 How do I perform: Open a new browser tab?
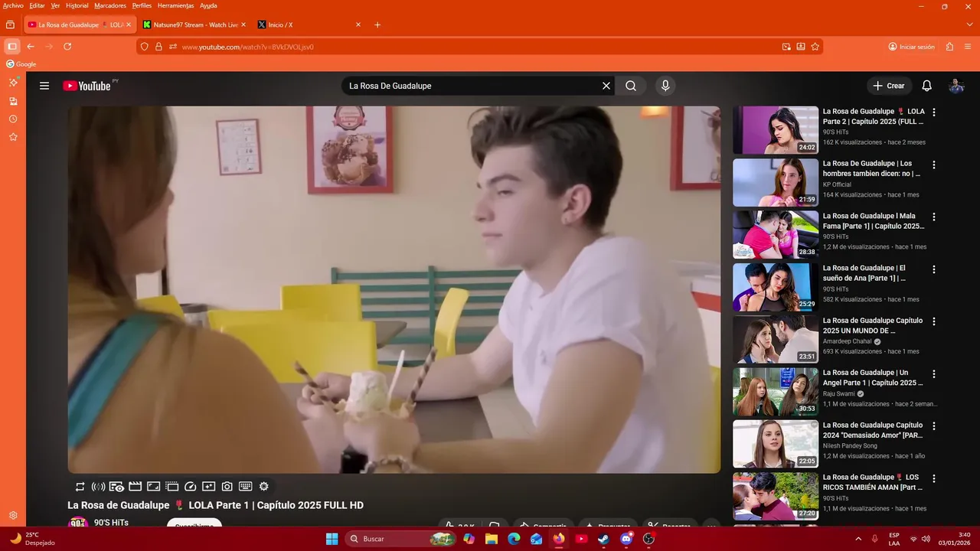coord(377,24)
